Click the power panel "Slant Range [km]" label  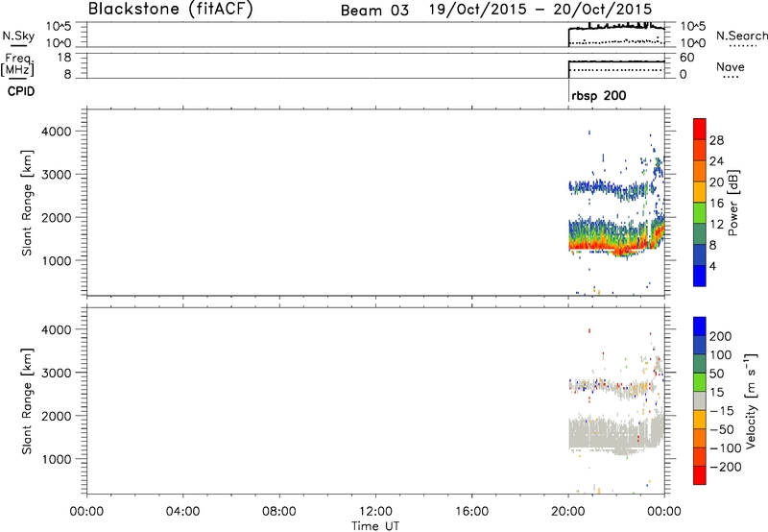point(27,203)
